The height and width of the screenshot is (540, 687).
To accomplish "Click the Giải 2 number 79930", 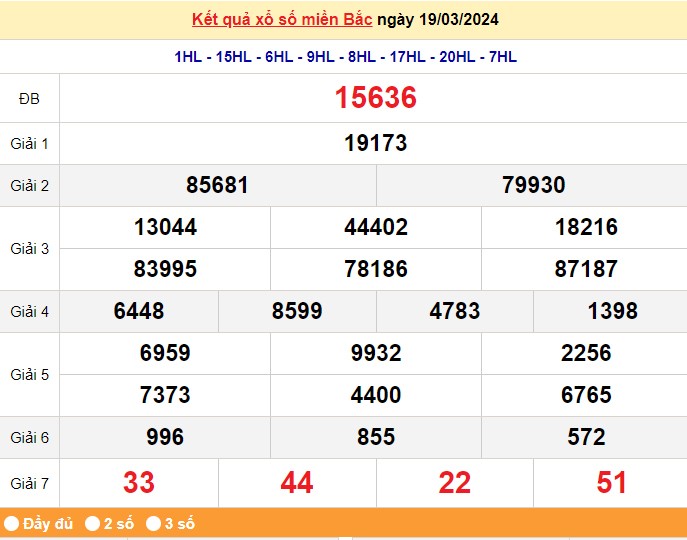I will [533, 185].
